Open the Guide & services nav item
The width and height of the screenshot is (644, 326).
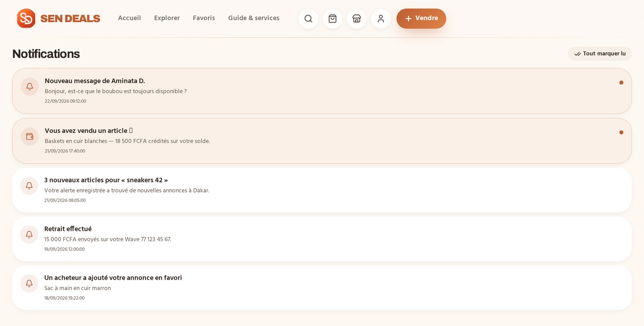[x=254, y=18]
